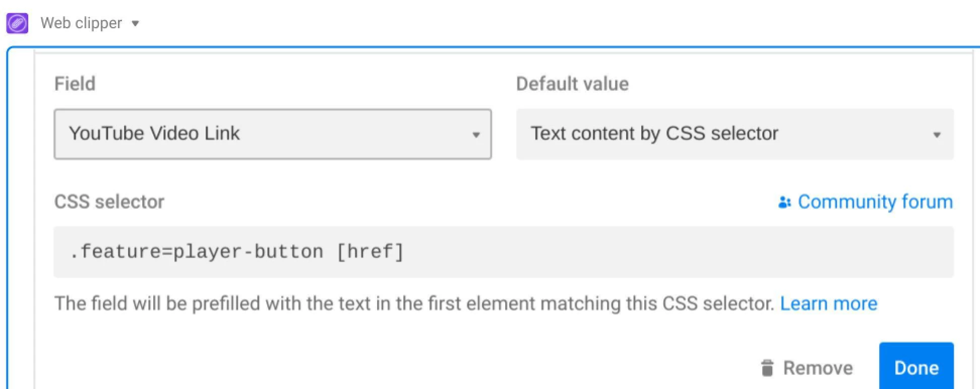Click the arrow on the Field combo box
The image size is (980, 389).
[x=475, y=135]
